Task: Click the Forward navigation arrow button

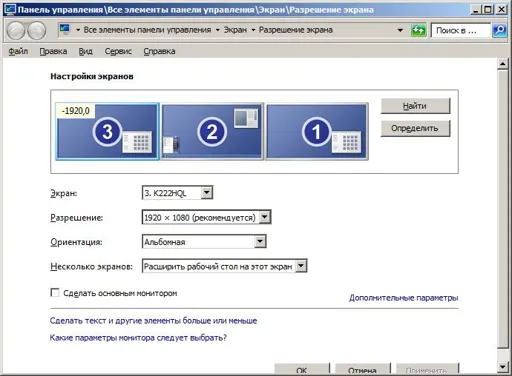Action: (36, 31)
